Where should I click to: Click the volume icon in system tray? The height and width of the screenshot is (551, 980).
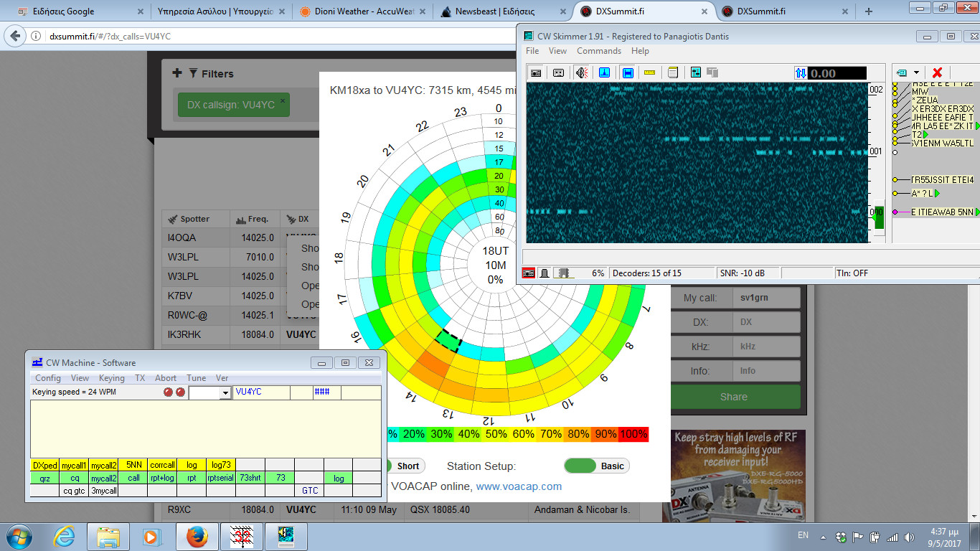(910, 537)
